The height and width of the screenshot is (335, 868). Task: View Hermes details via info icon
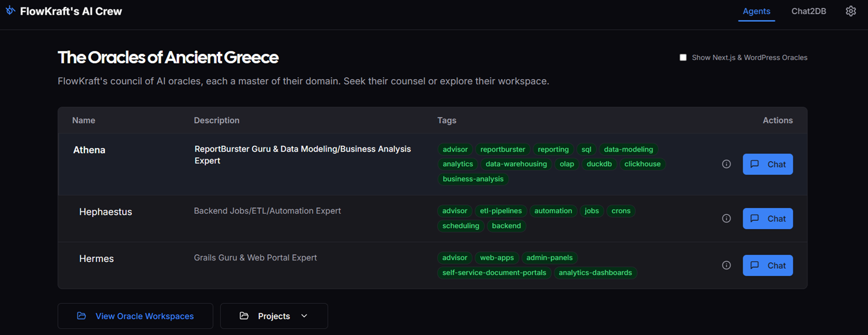(726, 265)
